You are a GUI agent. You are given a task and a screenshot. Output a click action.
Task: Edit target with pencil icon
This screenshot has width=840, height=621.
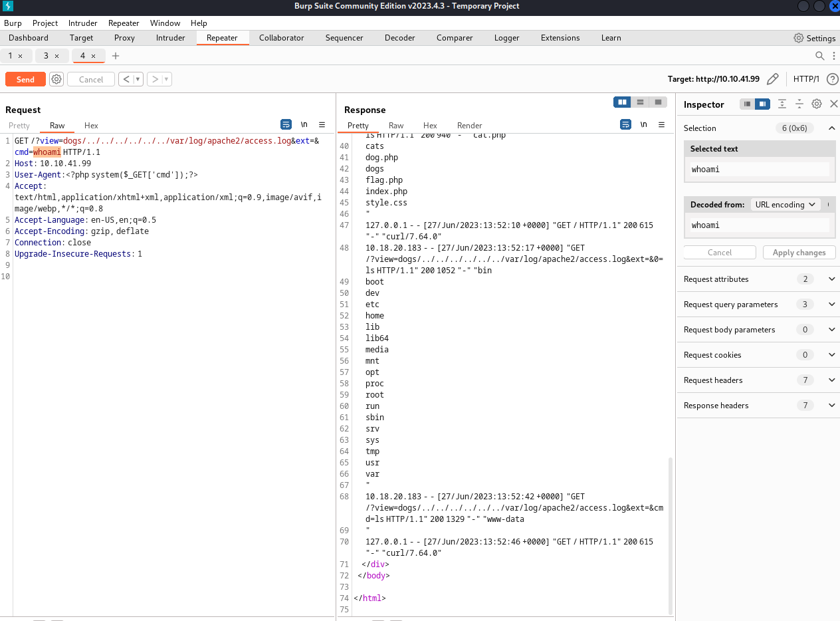pyautogui.click(x=772, y=79)
